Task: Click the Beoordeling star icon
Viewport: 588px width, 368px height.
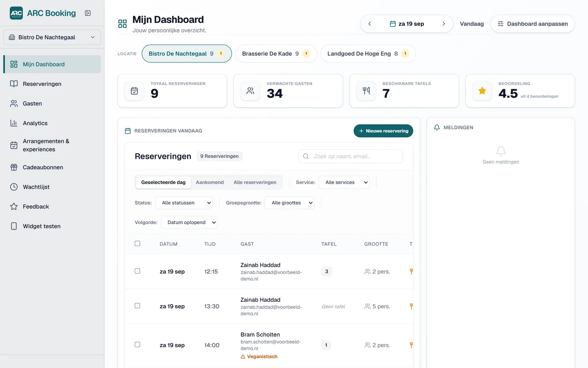Action: (x=482, y=91)
